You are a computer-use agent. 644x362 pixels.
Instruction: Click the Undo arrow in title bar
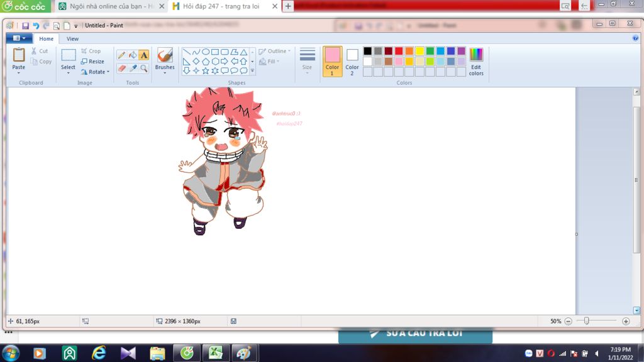pyautogui.click(x=36, y=25)
